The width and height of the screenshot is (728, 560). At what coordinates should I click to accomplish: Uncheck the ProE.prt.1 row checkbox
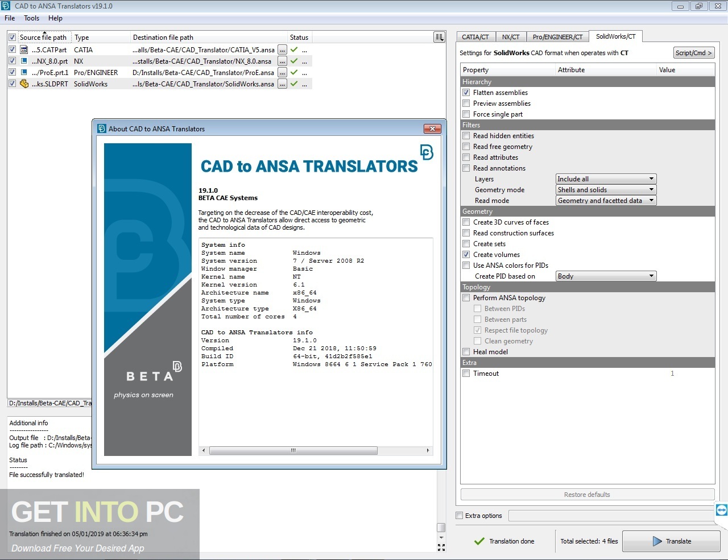12,72
